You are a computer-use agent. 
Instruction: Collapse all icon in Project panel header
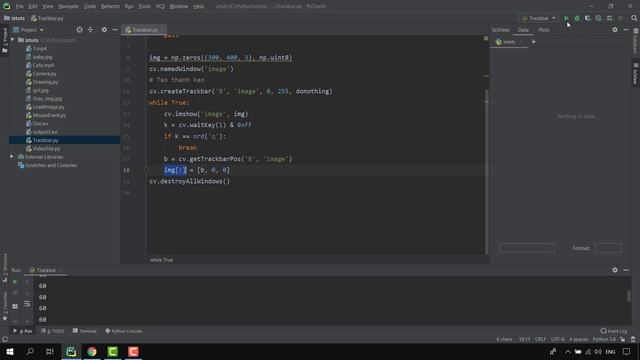(90, 30)
